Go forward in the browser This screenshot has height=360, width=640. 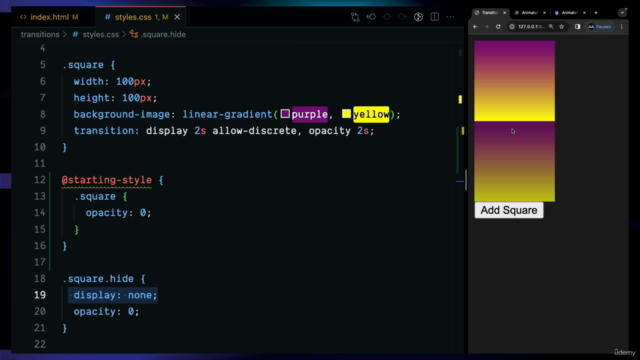[x=487, y=27]
